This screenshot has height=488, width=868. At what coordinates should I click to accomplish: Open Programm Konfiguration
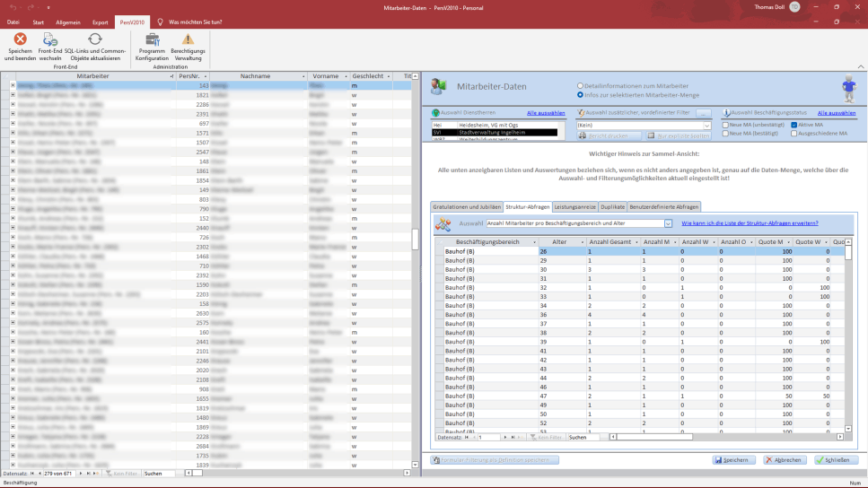(152, 39)
